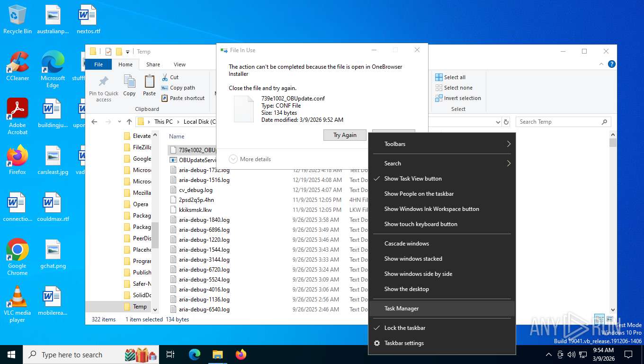Viewport: 644px width, 364px height.
Task: Open the Google Chrome desktop shortcut
Action: (x=18, y=257)
